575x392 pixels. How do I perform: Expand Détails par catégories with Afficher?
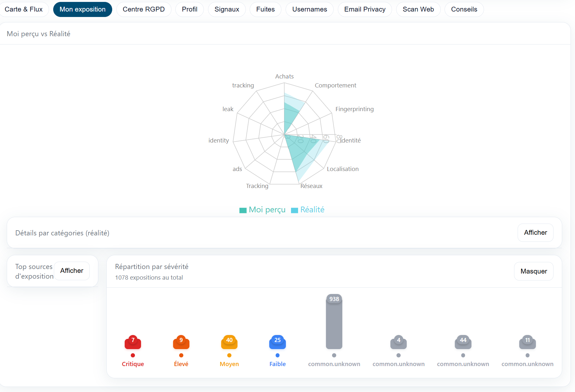tap(535, 233)
